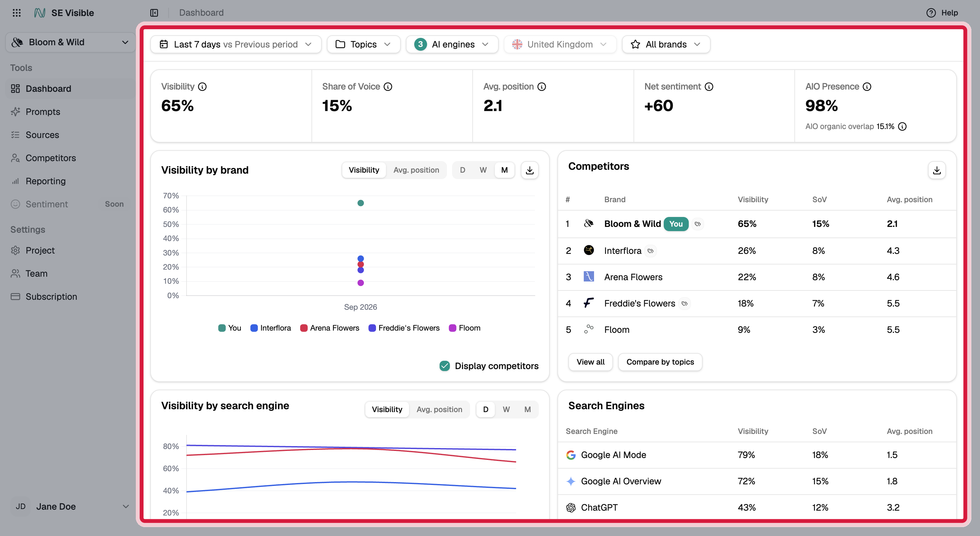Click the You badge beside Bloom & Wild
Screen dimensions: 980x536
coord(676,224)
